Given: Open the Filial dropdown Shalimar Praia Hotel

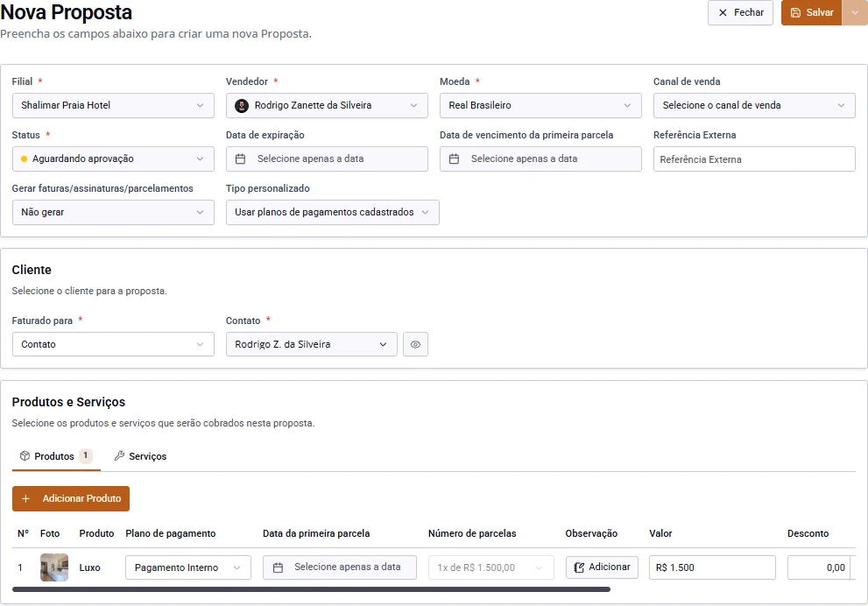Looking at the screenshot, I should tap(113, 105).
